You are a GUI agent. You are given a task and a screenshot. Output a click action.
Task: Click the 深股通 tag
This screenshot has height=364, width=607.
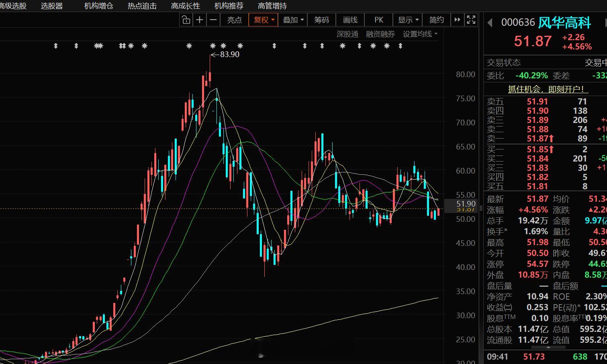(x=347, y=34)
